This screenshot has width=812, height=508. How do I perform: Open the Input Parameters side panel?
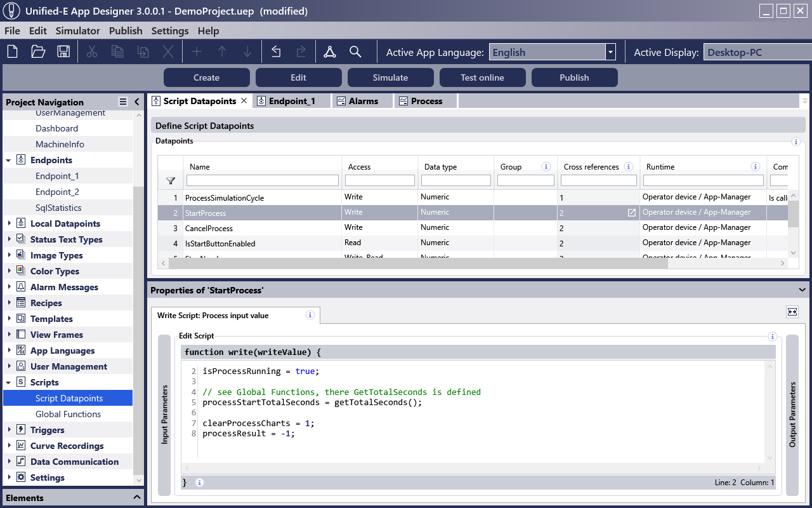point(164,415)
